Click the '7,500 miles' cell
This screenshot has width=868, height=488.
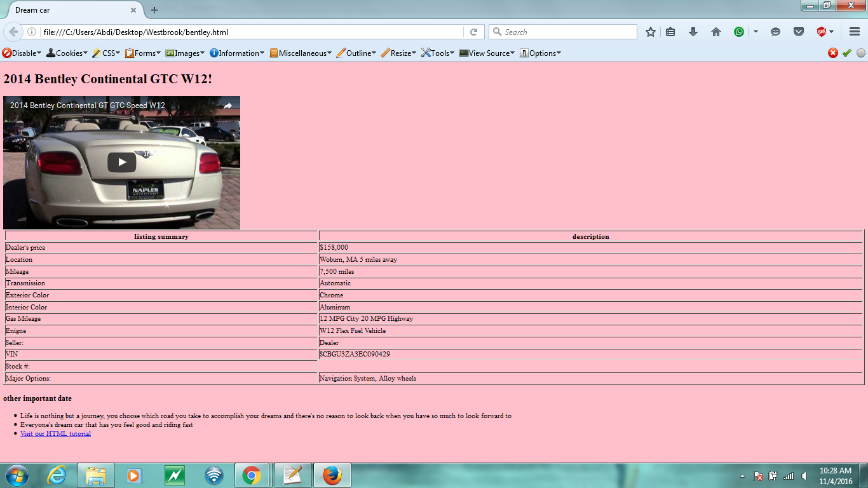click(590, 271)
